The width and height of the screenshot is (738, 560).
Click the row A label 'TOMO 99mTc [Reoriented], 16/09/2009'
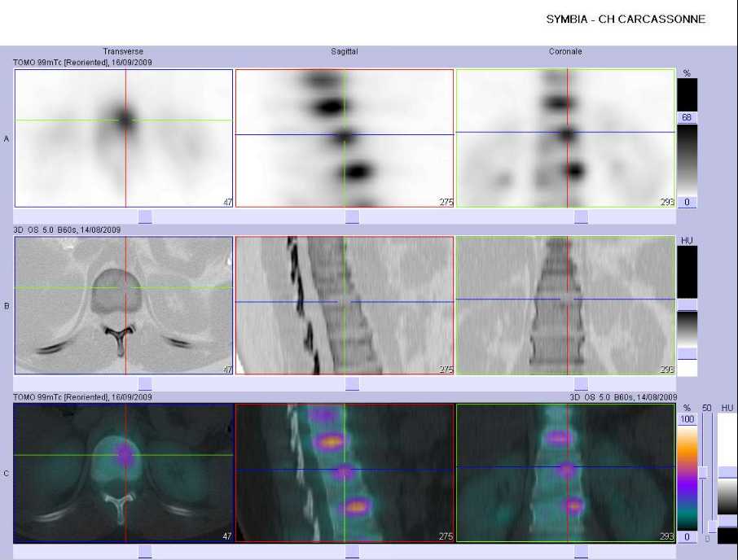82,62
